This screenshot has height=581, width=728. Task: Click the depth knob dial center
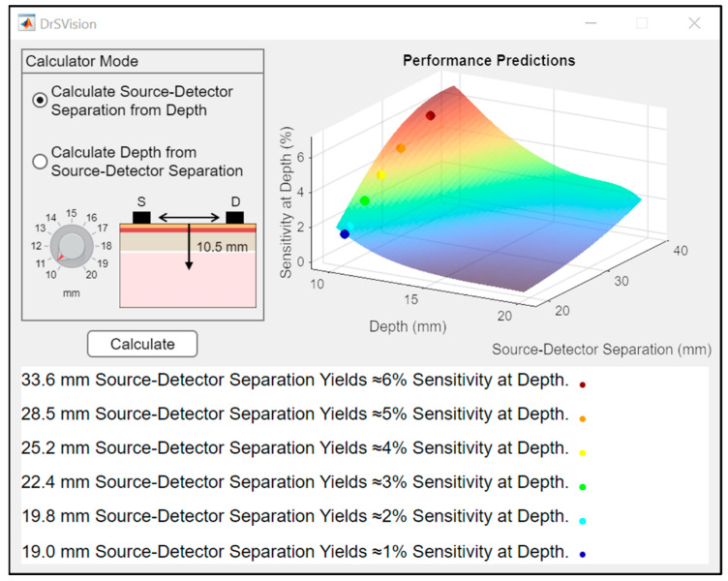pos(72,246)
